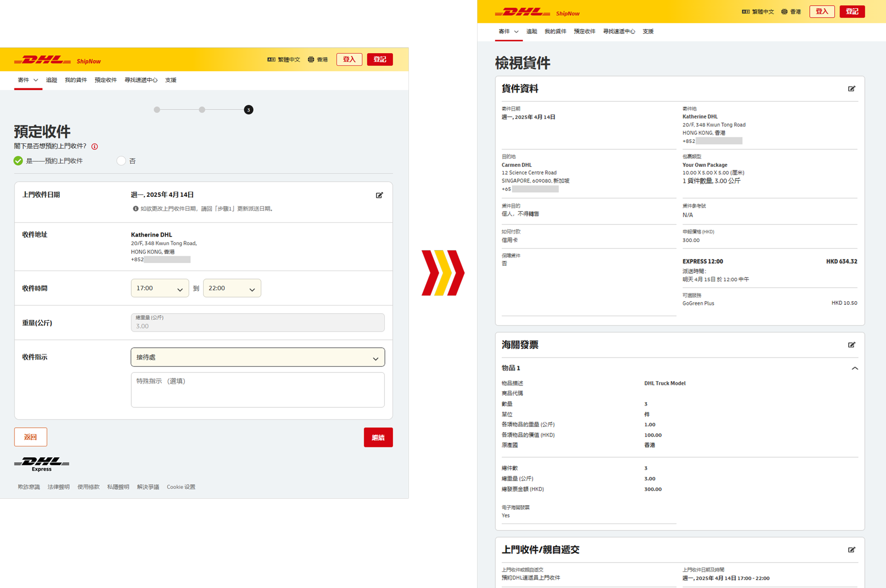Click the edit pencil icon for 上門收件日期
Viewport: 886px width, 588px height.
coord(379,195)
